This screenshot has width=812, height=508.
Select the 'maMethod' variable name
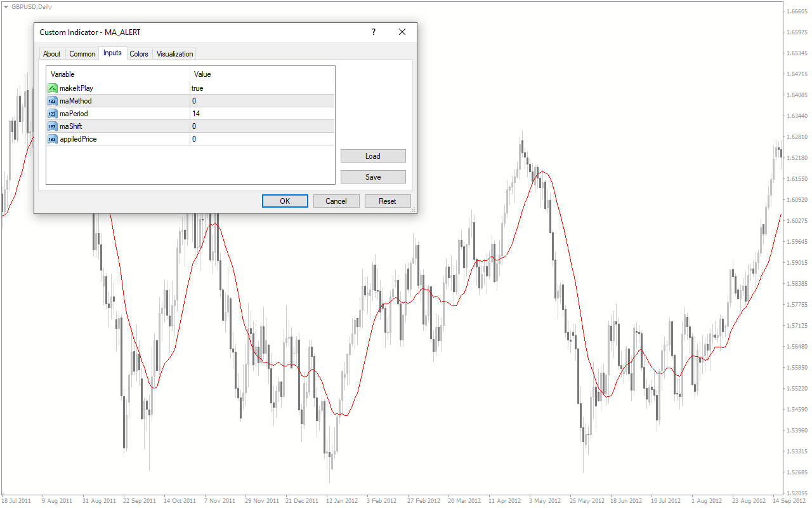[x=75, y=101]
